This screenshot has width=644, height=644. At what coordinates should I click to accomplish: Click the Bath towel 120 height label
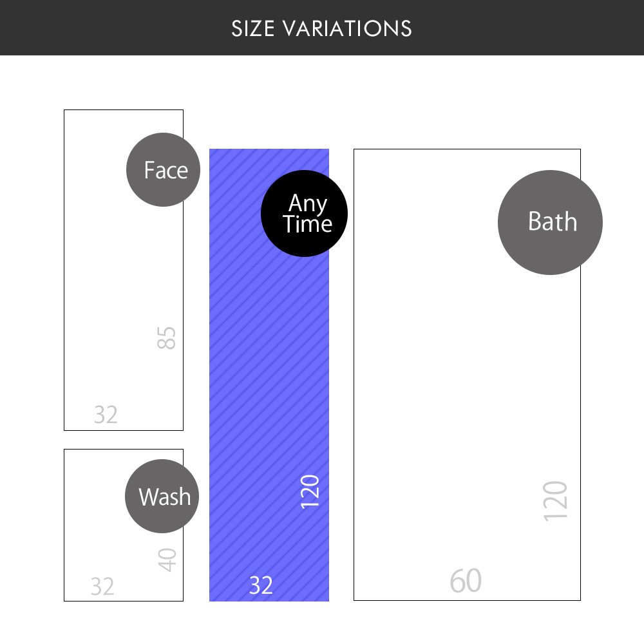click(x=556, y=500)
